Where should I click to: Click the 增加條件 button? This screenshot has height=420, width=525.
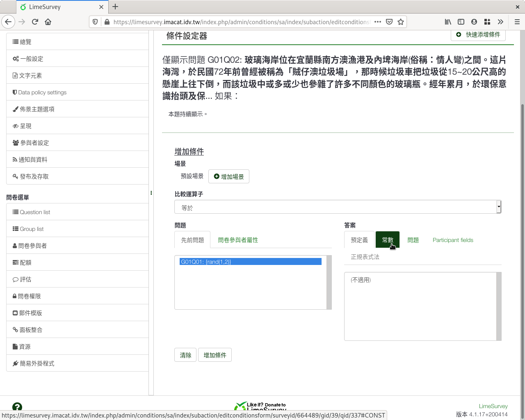(215, 355)
